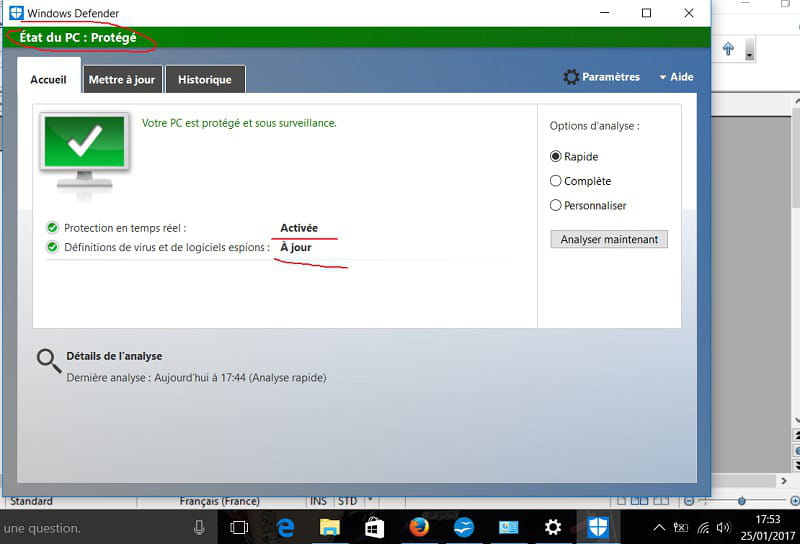Click green check beside Définitions de virus
This screenshot has height=544, width=800.
[52, 248]
